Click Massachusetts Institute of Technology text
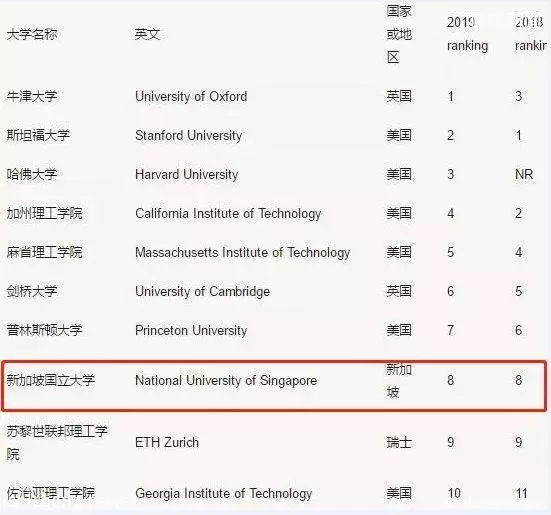 tap(242, 252)
